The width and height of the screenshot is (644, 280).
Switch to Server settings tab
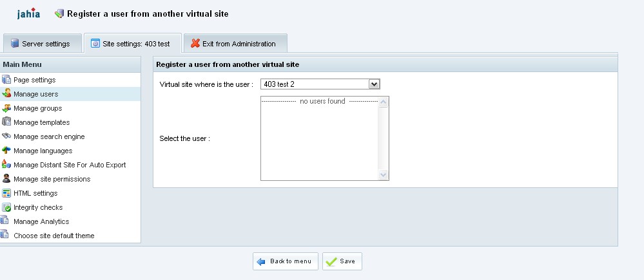(43, 44)
